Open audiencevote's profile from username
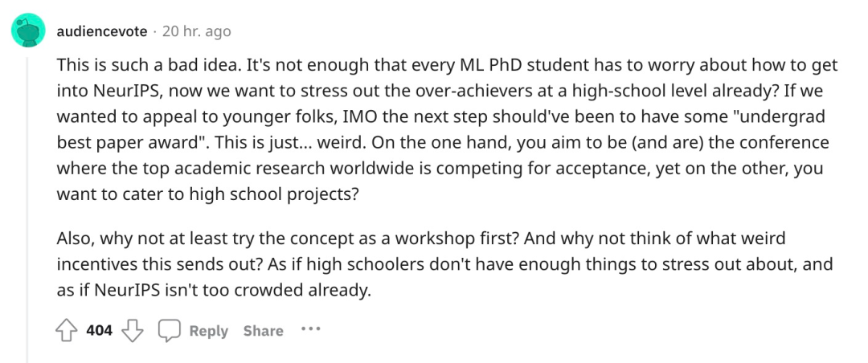868x363 pixels. [x=102, y=31]
